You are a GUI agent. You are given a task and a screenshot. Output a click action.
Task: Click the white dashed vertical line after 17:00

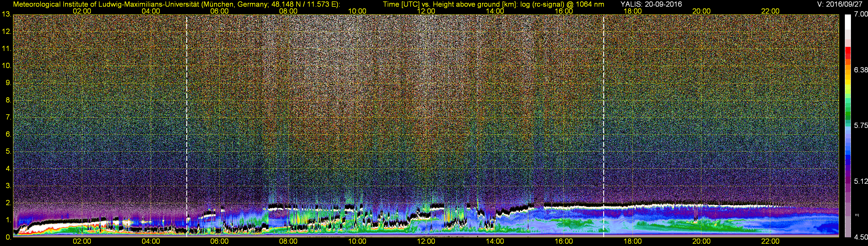click(x=604, y=125)
